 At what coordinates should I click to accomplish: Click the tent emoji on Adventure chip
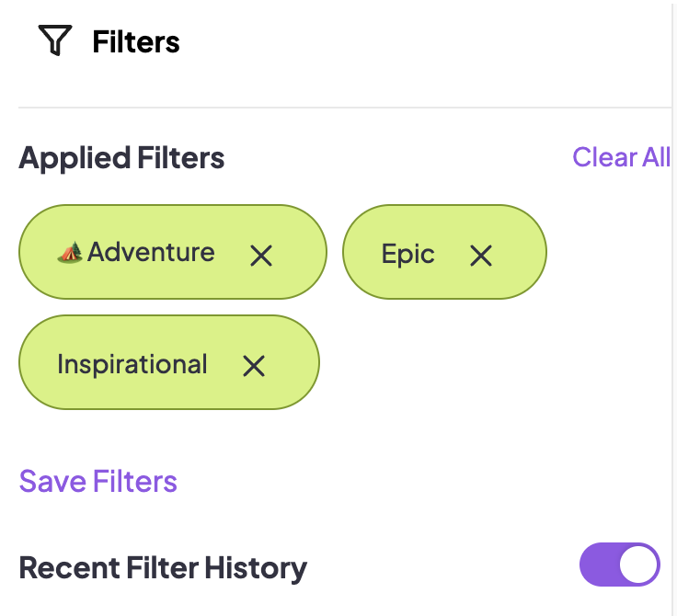point(70,252)
